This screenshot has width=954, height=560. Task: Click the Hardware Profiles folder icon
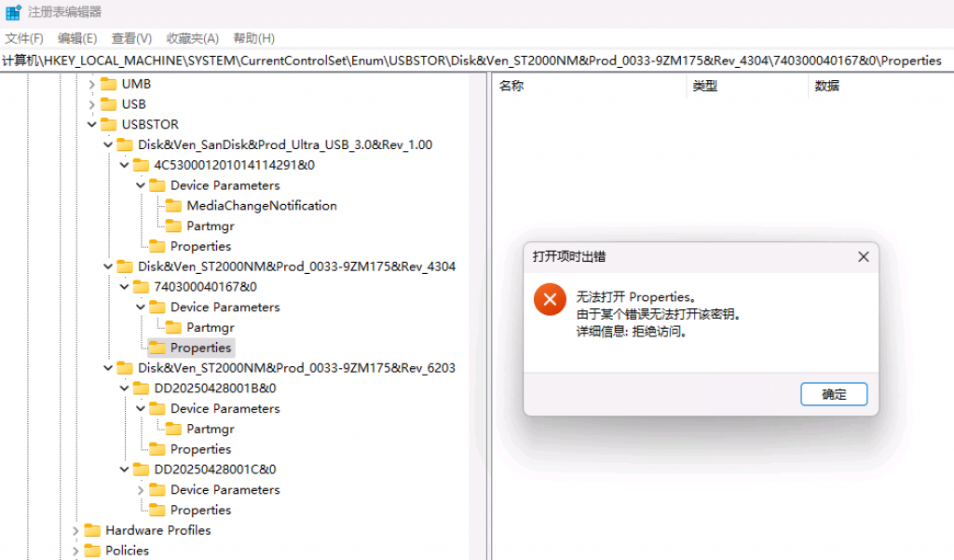click(92, 530)
